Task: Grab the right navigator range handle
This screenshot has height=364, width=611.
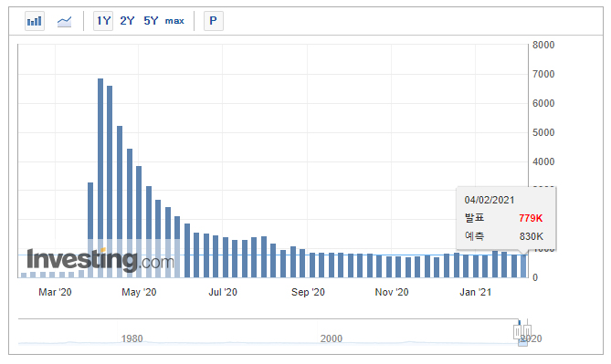Action: [x=527, y=332]
